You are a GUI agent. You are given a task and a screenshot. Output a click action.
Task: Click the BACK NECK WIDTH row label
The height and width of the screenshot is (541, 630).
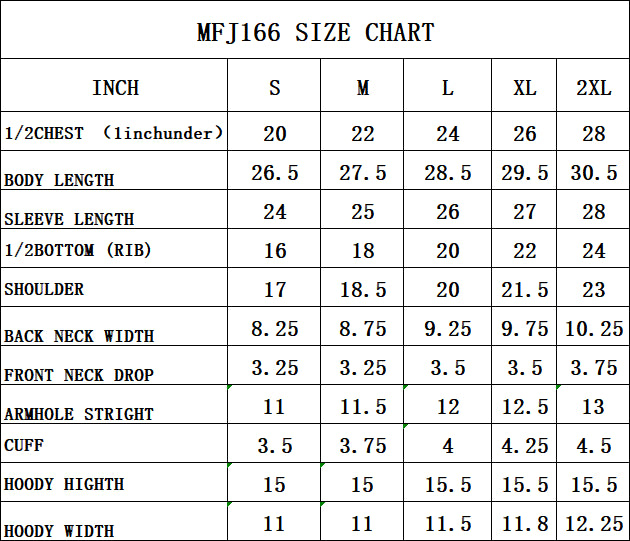[x=79, y=336]
